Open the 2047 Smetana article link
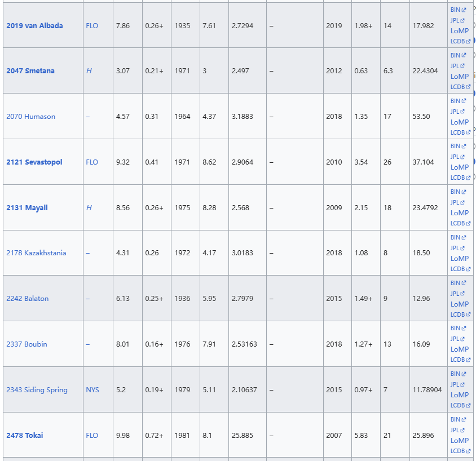Image resolution: width=476 pixels, height=461 pixels. 30,71
